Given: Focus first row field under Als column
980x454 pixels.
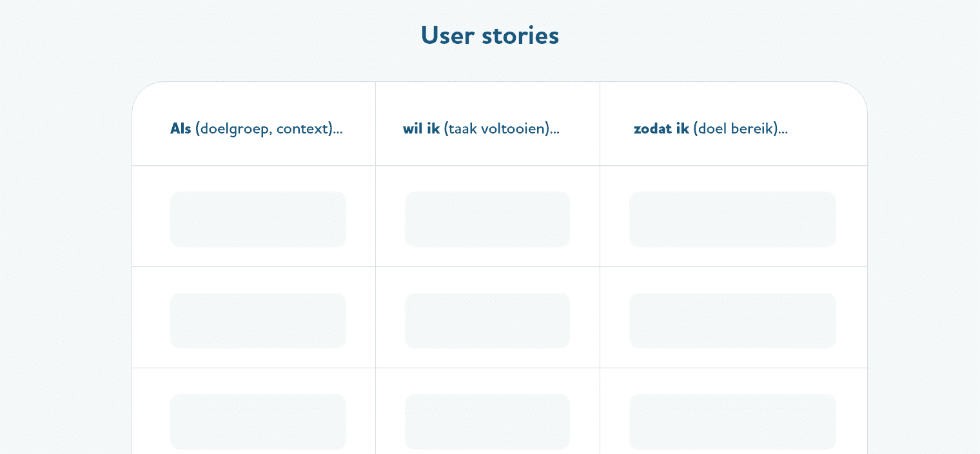Looking at the screenshot, I should coord(258,219).
